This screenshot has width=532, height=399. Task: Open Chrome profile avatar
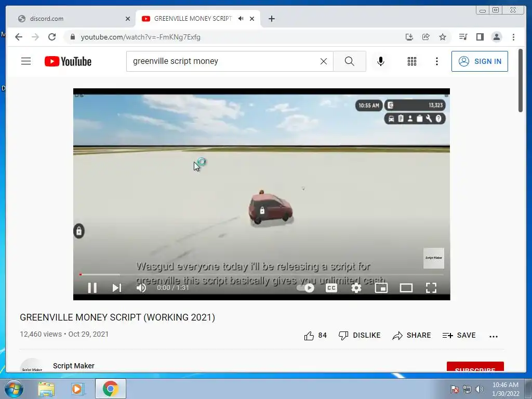pyautogui.click(x=496, y=37)
